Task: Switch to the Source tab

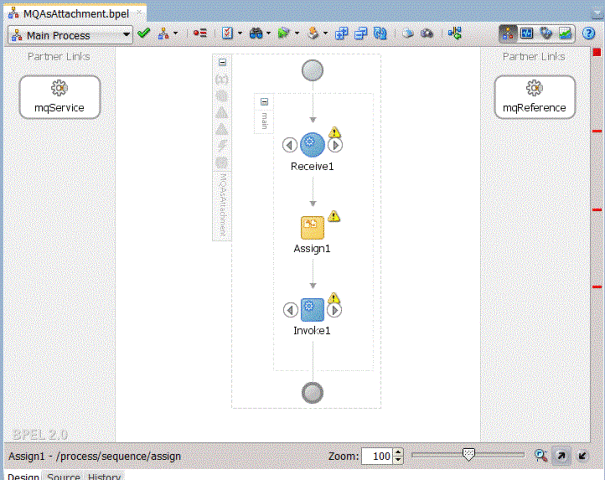Action: (63, 477)
